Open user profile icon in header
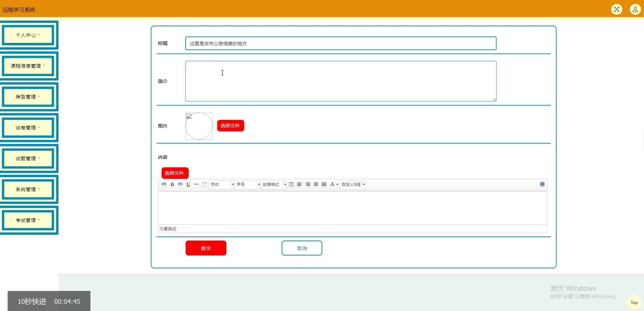 pos(635,9)
